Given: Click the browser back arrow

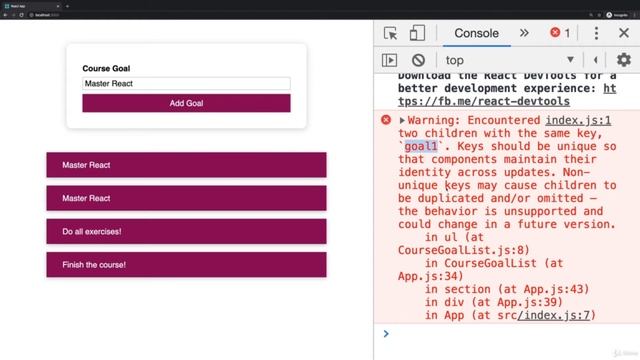Looking at the screenshot, I should tap(5, 15).
